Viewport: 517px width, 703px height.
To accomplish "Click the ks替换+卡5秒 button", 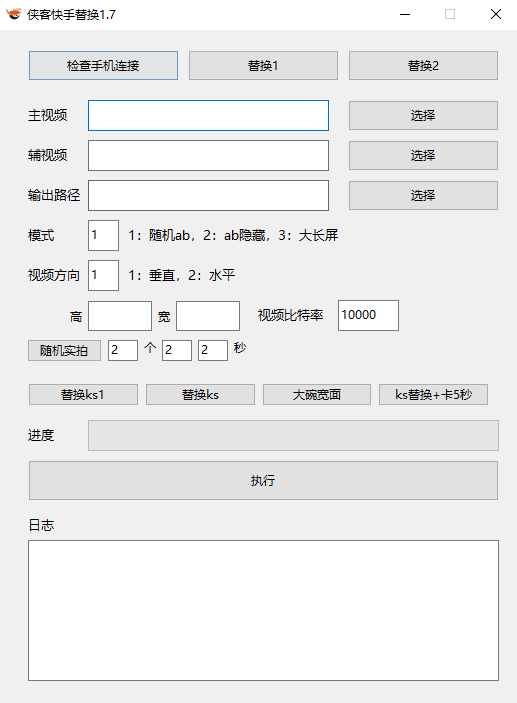I will click(433, 395).
